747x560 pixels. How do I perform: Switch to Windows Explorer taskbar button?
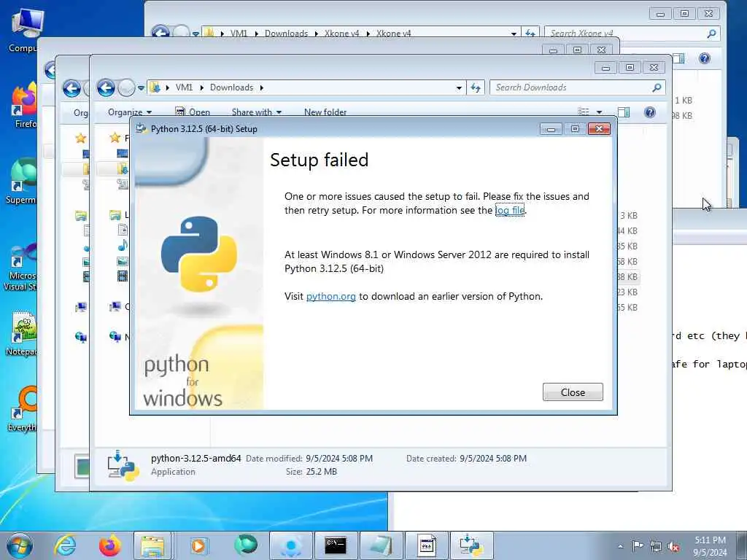(152, 545)
